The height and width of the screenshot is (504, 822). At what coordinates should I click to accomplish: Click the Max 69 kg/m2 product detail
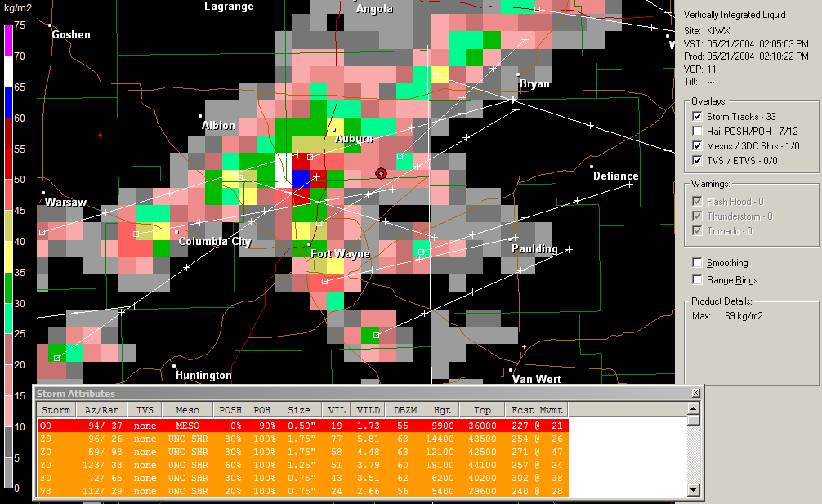(727, 316)
